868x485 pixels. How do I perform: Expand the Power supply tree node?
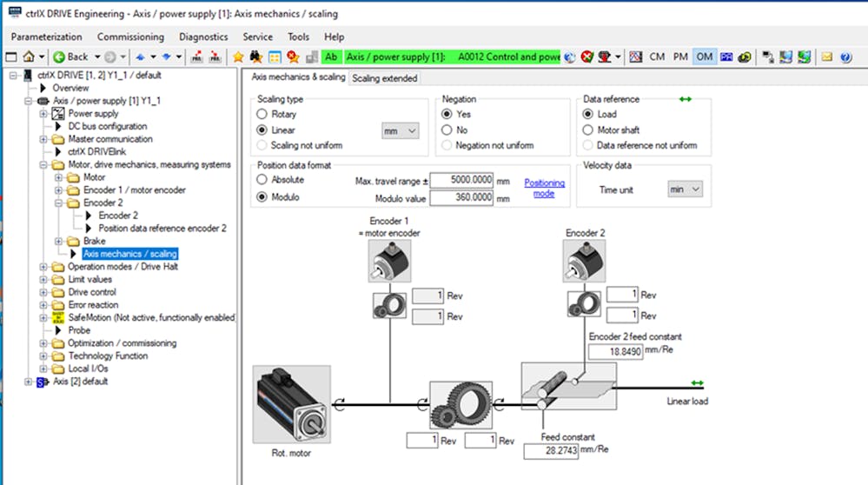pyautogui.click(x=43, y=114)
